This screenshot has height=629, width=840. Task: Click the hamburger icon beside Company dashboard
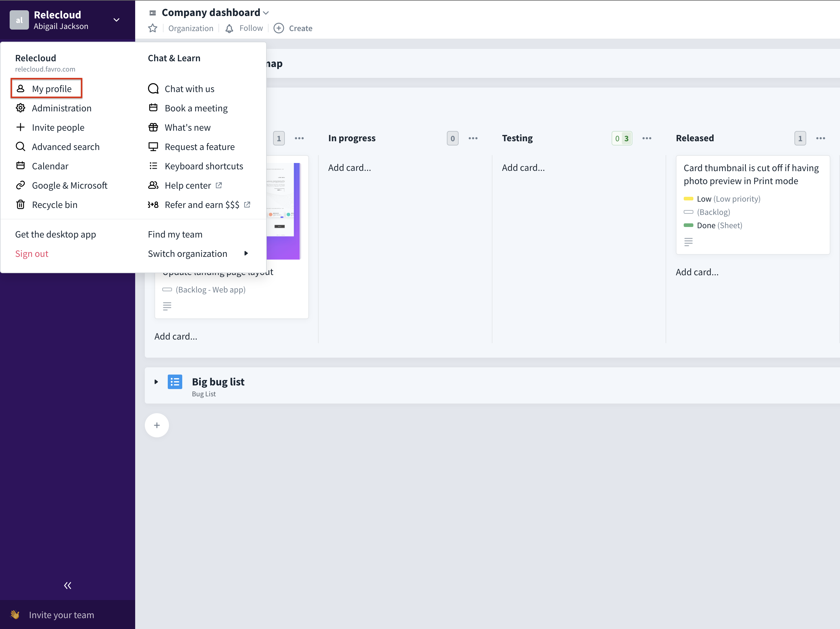153,13
